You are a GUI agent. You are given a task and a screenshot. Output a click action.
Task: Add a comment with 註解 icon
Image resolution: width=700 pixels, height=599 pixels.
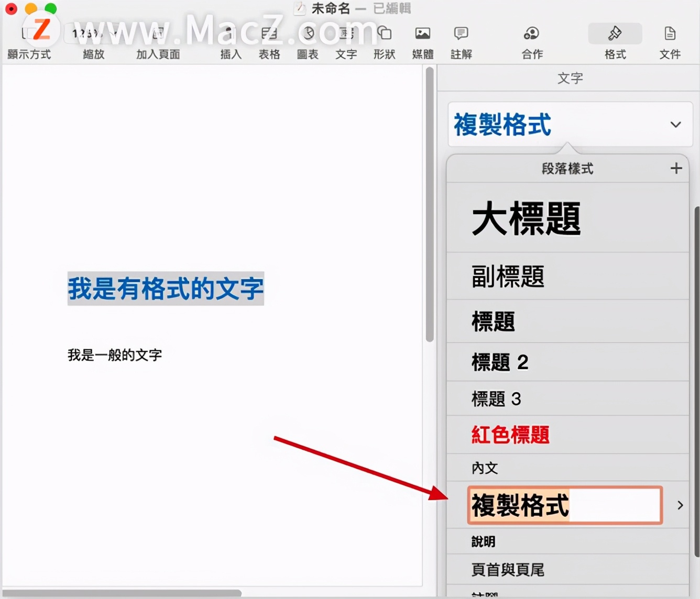461,34
